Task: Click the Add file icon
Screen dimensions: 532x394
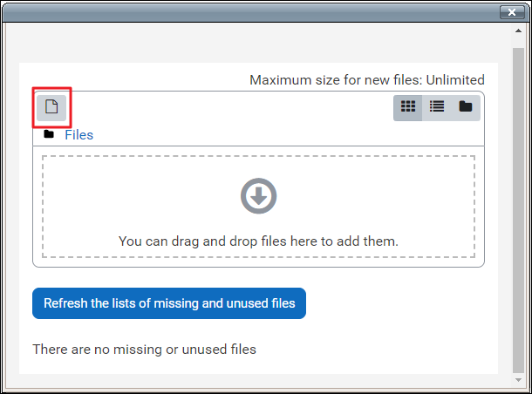Action: point(51,107)
